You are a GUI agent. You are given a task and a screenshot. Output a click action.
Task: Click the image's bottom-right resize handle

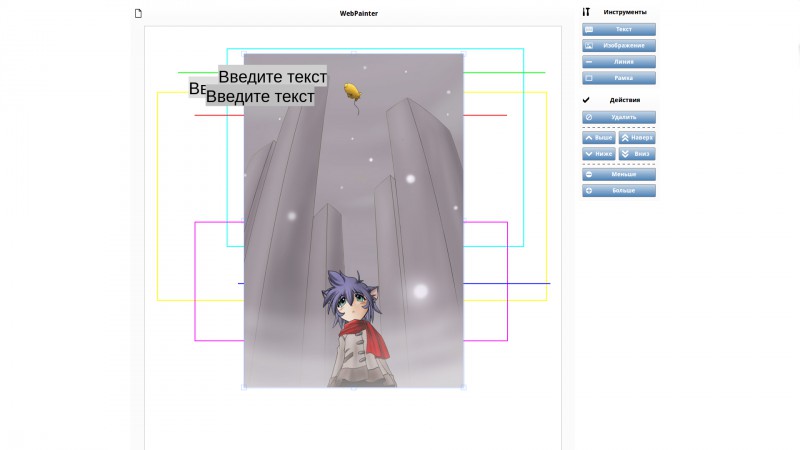(463, 387)
